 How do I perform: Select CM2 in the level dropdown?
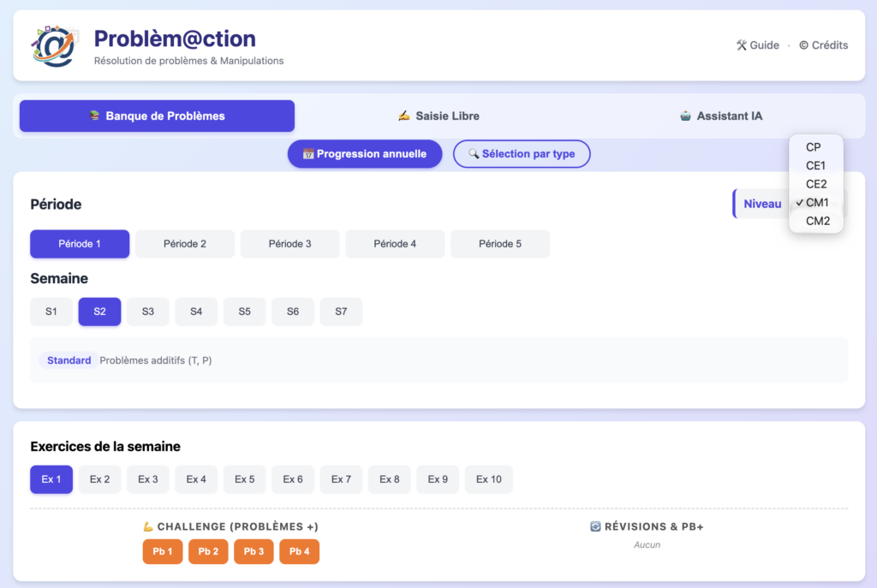click(818, 221)
